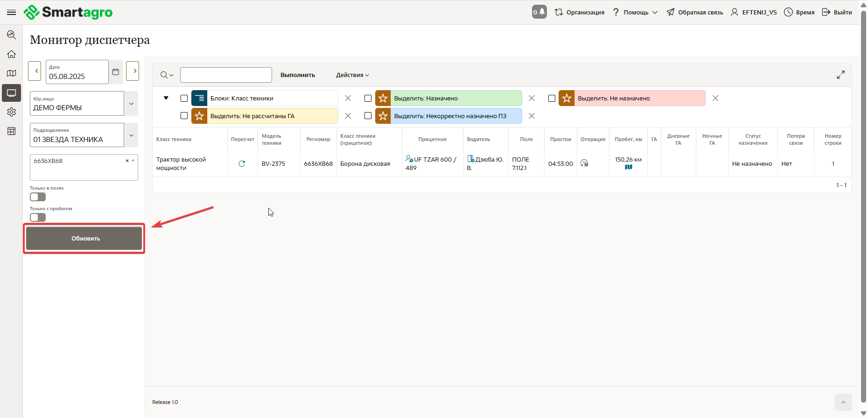Screen dimensions: 868x418
Task: Open the map icon in left sidebar
Action: [x=12, y=73]
